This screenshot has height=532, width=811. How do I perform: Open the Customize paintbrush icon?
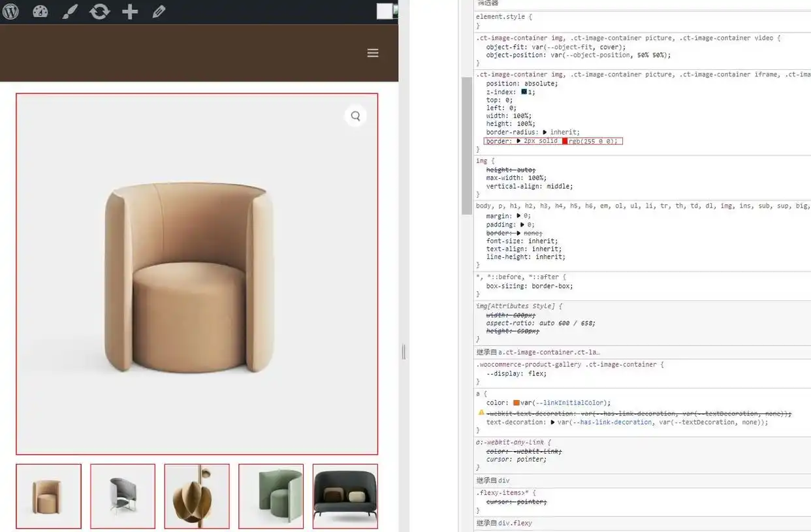(70, 12)
